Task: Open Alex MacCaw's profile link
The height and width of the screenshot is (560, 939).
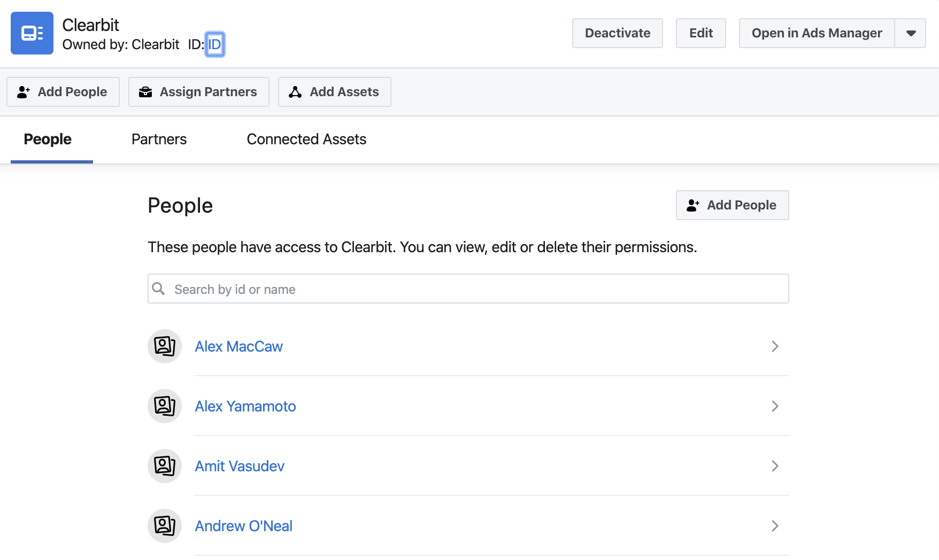Action: (238, 346)
